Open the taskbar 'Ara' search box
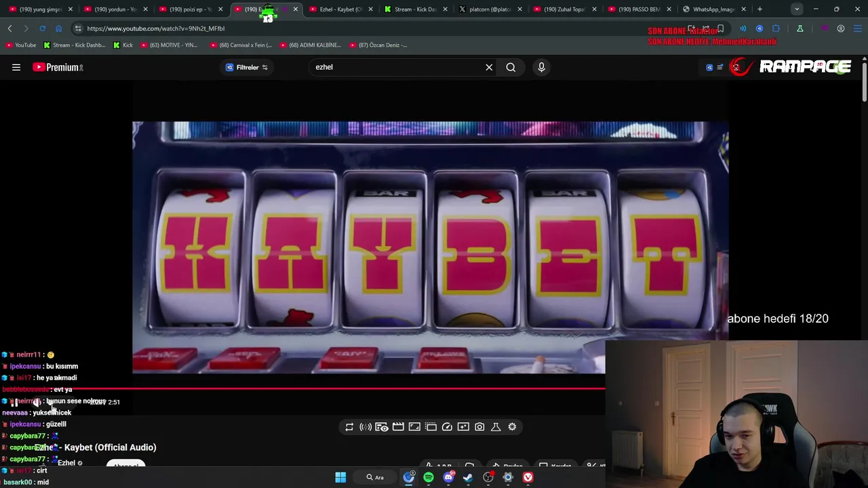This screenshot has width=868, height=488. click(375, 477)
